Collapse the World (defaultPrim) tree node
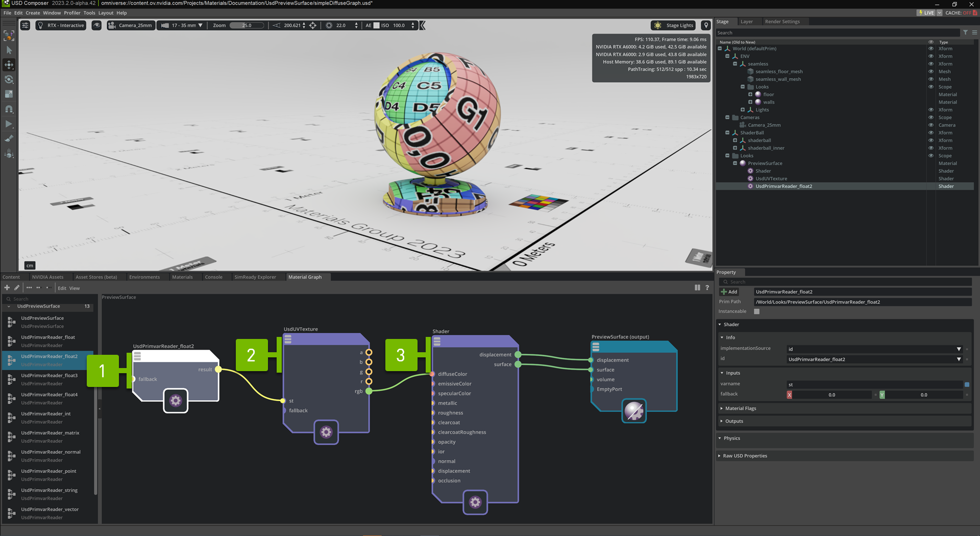 (x=720, y=48)
